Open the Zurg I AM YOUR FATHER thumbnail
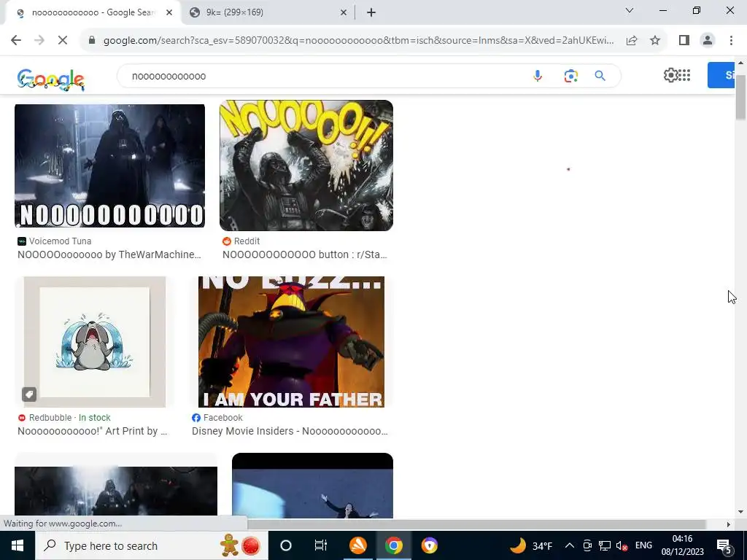 point(291,342)
